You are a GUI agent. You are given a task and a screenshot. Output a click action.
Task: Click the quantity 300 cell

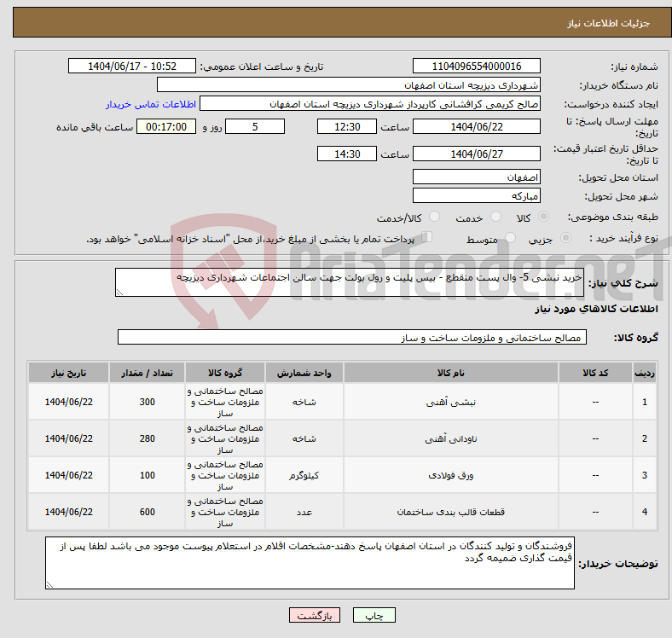pos(147,402)
